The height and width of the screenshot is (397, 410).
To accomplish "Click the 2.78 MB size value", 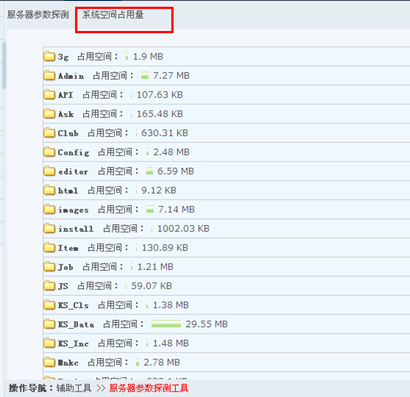I will (162, 362).
